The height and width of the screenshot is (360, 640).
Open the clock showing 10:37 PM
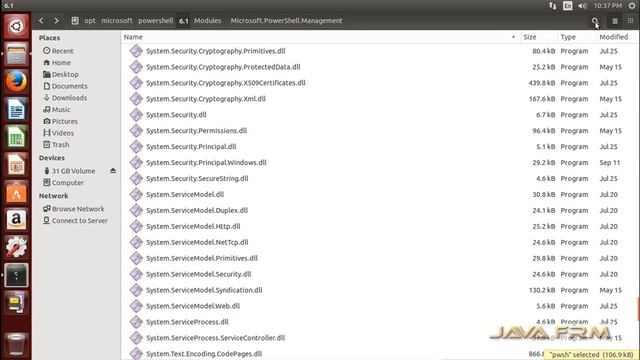click(608, 6)
